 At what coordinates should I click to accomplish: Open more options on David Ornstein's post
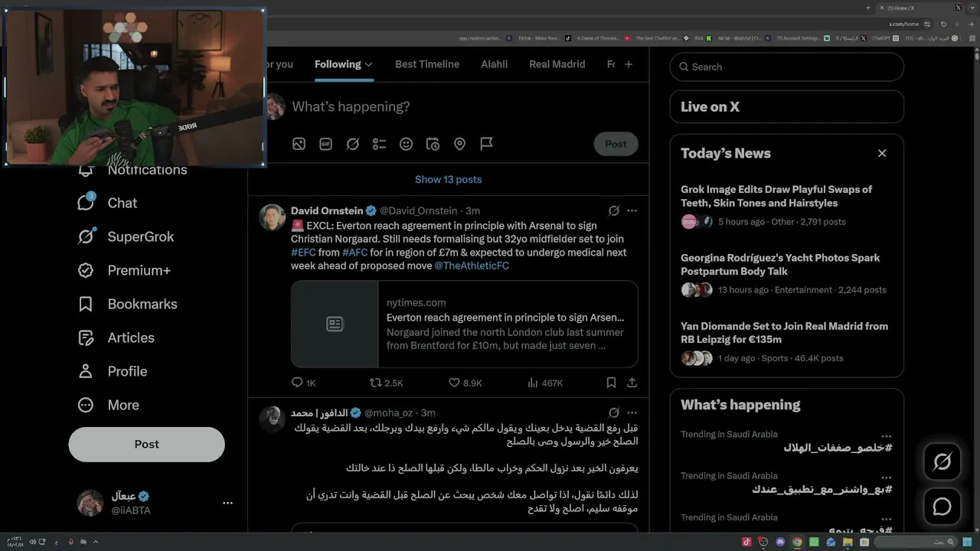point(632,210)
